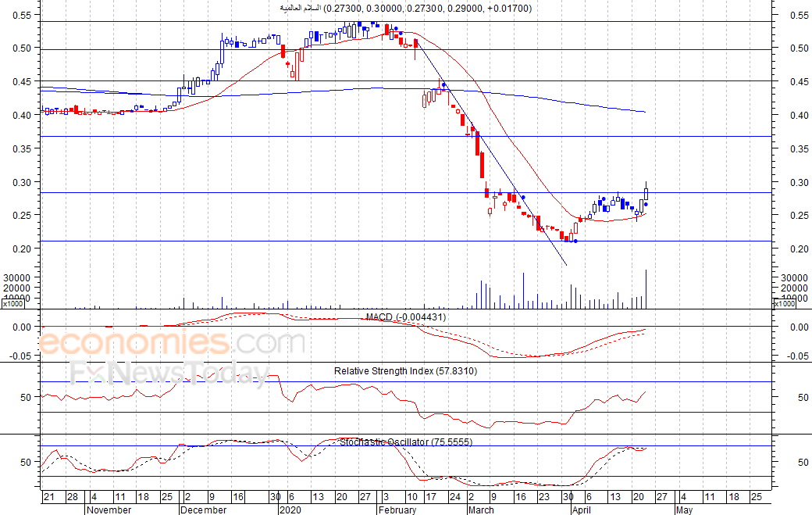Click the "x1000" volume multiplier on the left axis
812x515 pixels.
[x=12, y=304]
